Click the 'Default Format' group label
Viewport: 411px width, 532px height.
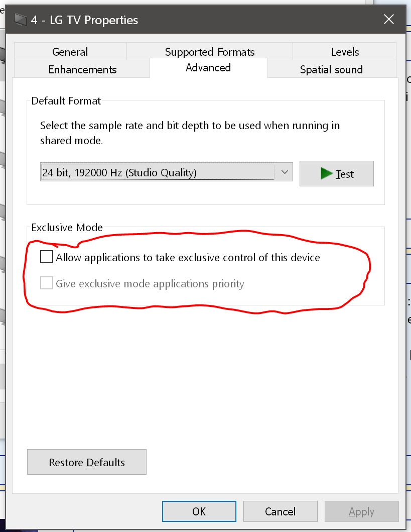coord(66,101)
